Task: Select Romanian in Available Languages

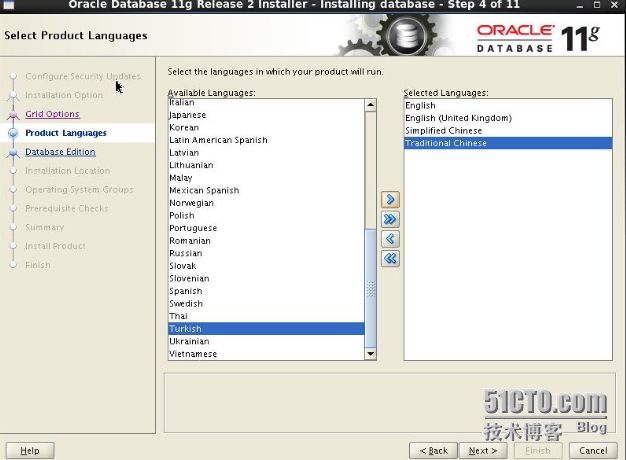Action: 266,241
